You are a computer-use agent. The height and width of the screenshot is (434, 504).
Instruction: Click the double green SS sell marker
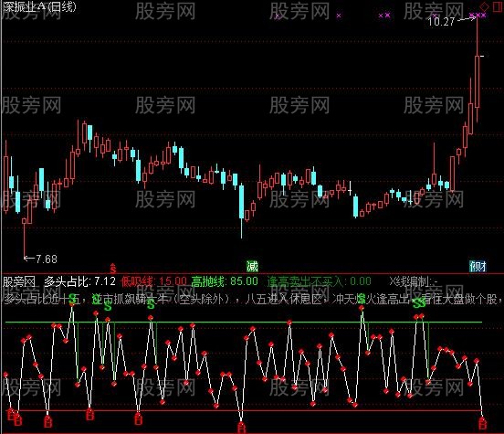pos(419,303)
